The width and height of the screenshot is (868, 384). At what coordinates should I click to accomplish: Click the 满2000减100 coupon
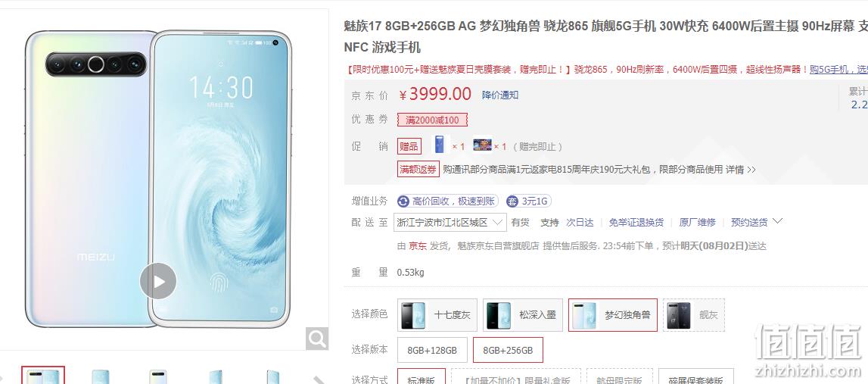(432, 120)
